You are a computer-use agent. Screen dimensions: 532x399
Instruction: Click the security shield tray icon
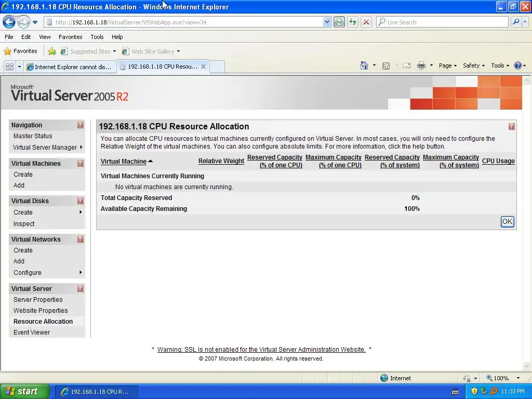tap(474, 392)
